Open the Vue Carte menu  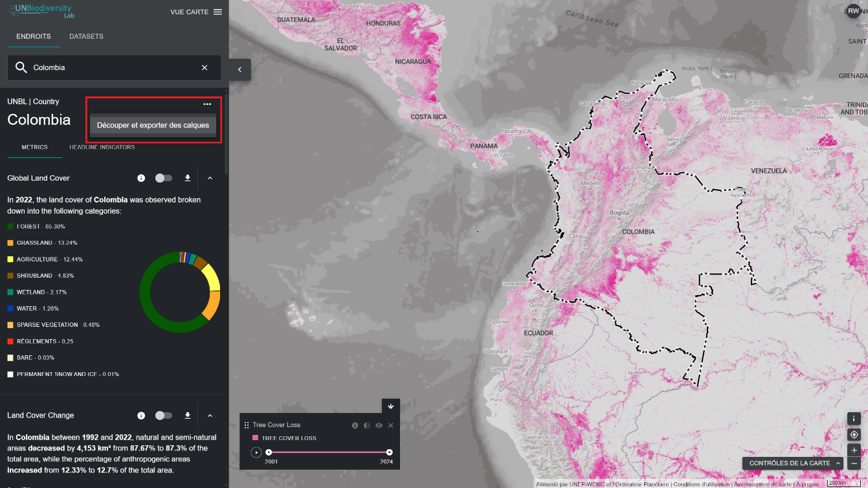[195, 12]
